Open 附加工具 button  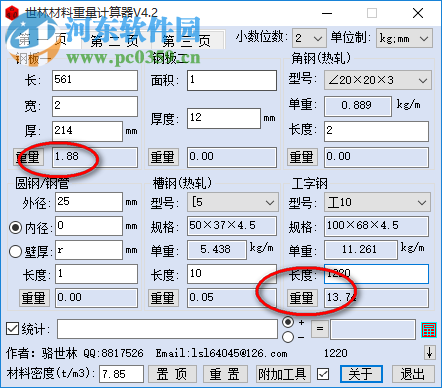283,374
